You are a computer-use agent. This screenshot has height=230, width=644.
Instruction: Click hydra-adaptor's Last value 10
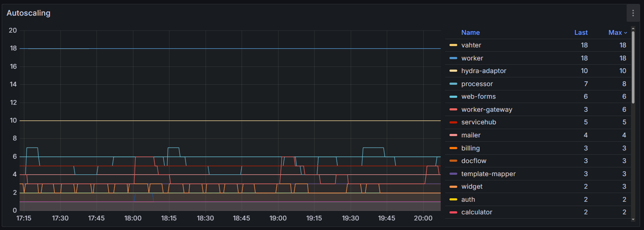coord(584,71)
